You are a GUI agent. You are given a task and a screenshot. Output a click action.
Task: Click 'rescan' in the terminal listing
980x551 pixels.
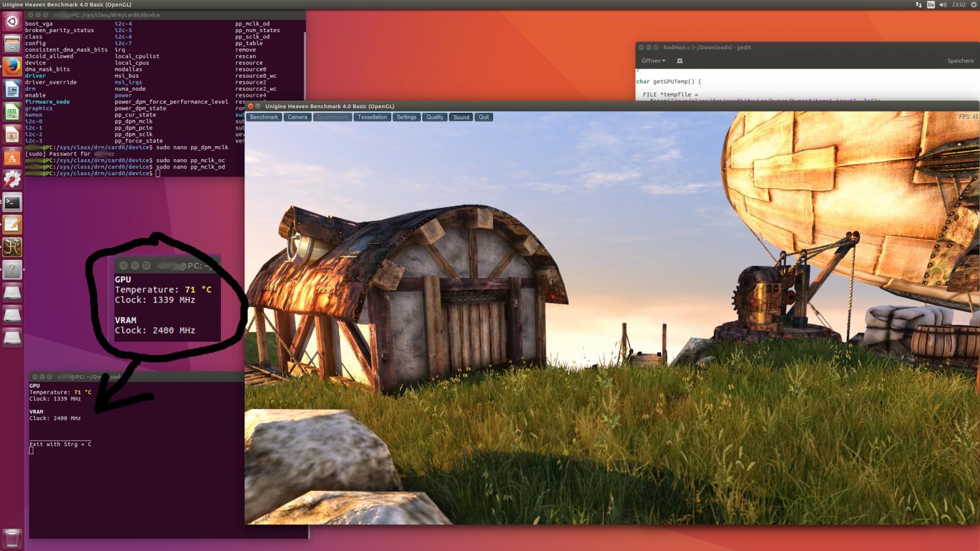246,56
